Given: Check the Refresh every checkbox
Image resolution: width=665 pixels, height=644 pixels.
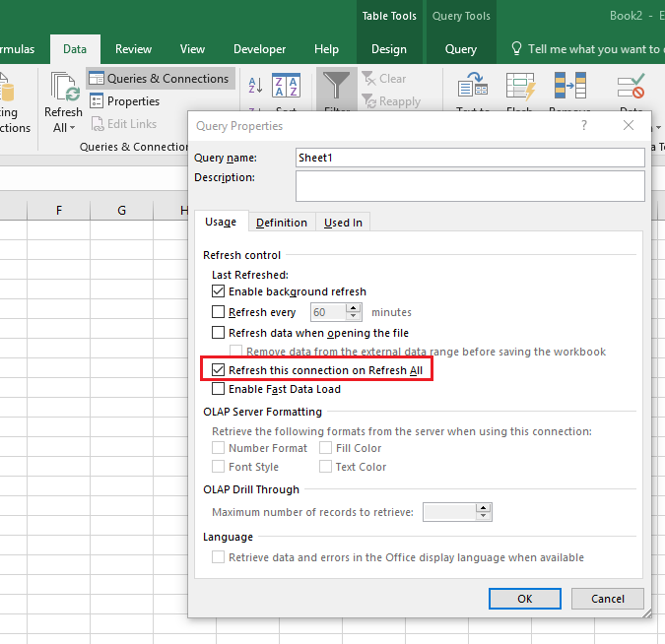Looking at the screenshot, I should [218, 311].
